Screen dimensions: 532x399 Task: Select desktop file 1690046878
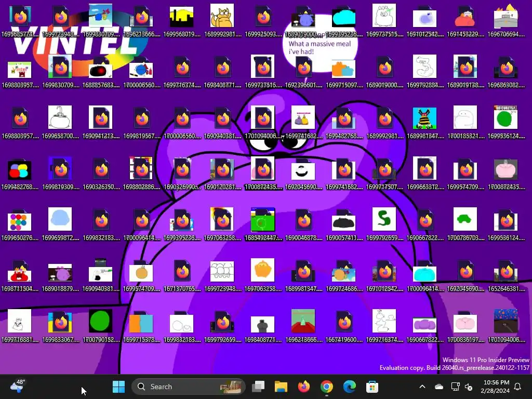(303, 224)
